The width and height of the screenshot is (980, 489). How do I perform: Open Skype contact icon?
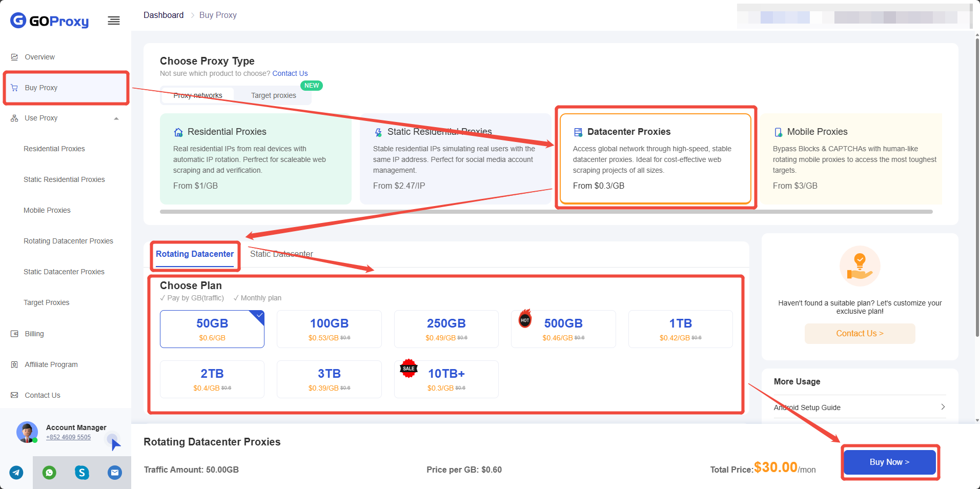coord(82,473)
